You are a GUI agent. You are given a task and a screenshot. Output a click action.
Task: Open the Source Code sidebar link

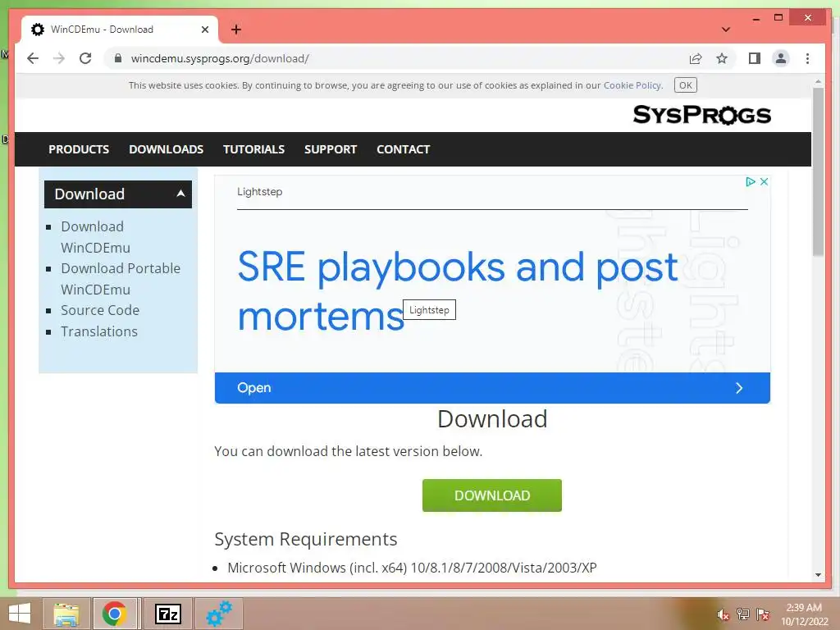click(x=100, y=310)
